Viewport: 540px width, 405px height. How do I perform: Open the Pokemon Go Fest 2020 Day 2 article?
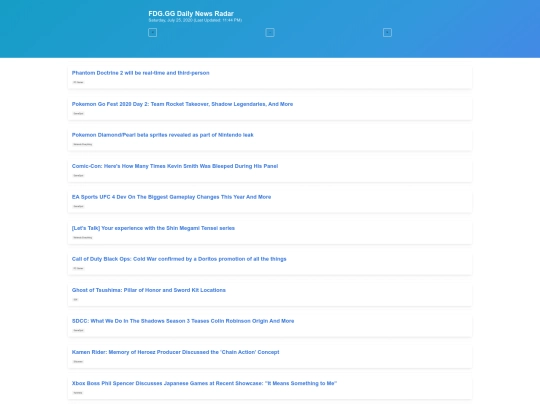182,104
